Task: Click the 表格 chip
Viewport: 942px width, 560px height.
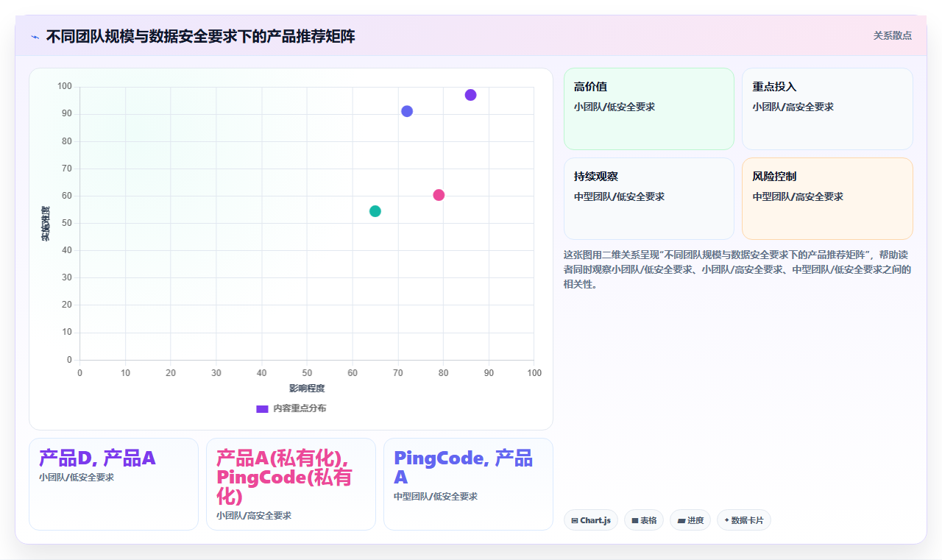Action: point(643,520)
